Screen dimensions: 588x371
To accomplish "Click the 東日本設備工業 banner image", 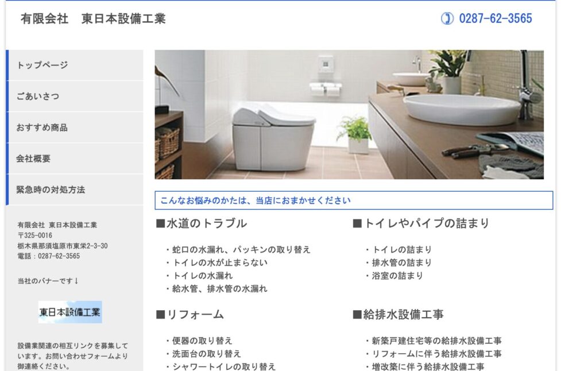I will coord(69,312).
